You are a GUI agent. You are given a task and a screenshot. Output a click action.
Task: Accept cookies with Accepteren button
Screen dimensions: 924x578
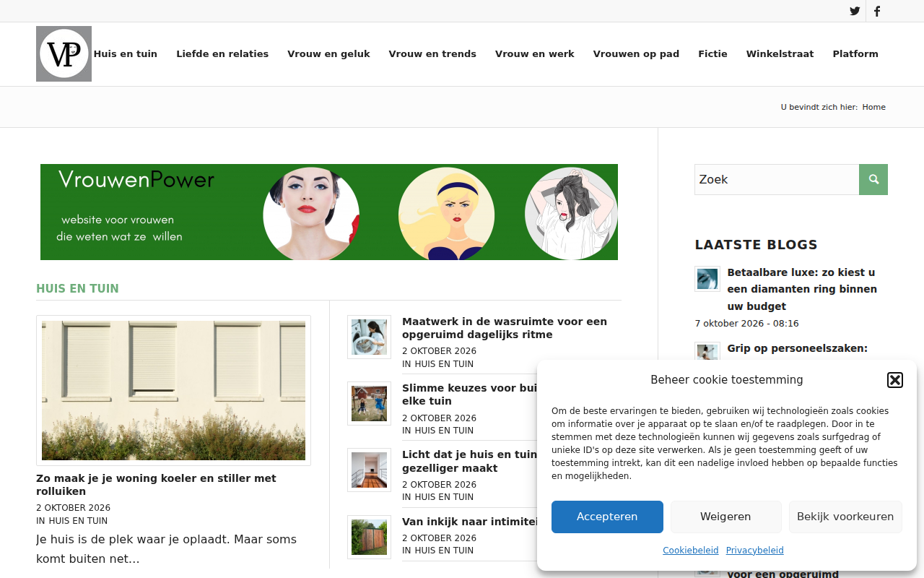point(607,517)
